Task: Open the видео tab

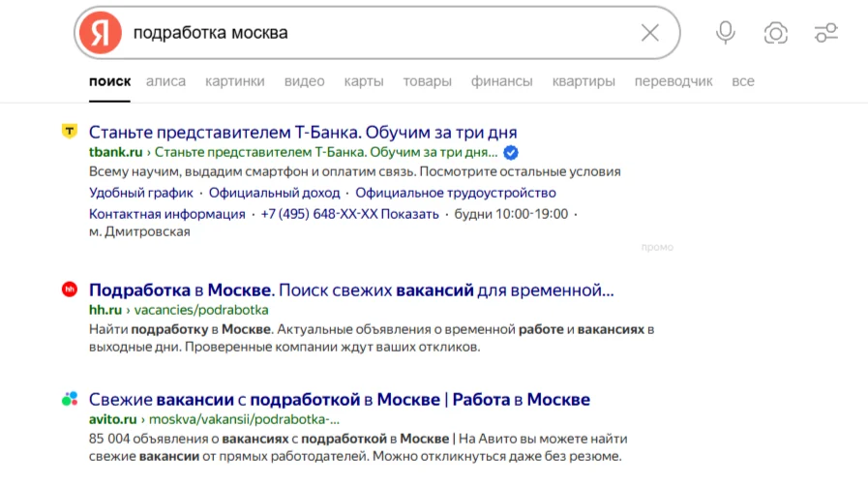Action: click(x=305, y=81)
